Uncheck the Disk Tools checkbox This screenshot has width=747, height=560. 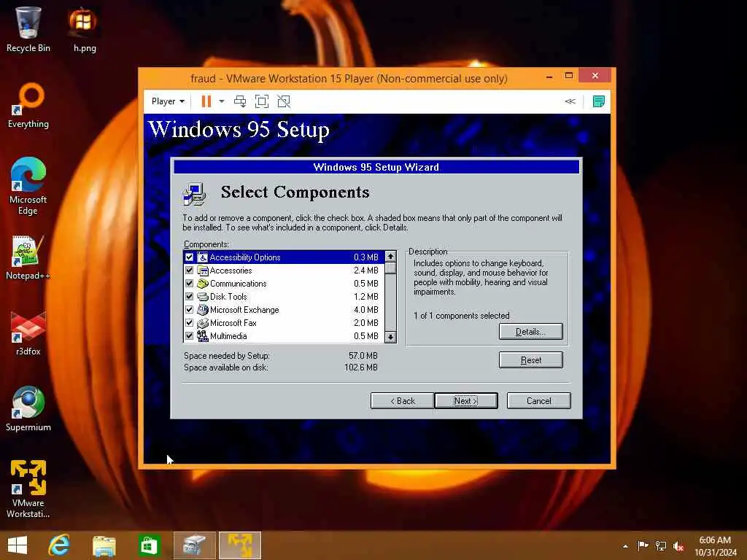[189, 296]
